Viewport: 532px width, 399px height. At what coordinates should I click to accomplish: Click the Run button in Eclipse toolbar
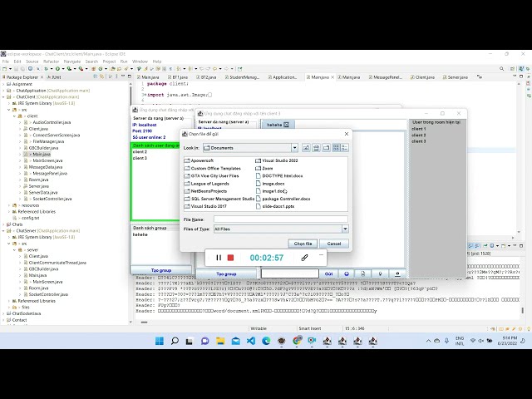57,69
